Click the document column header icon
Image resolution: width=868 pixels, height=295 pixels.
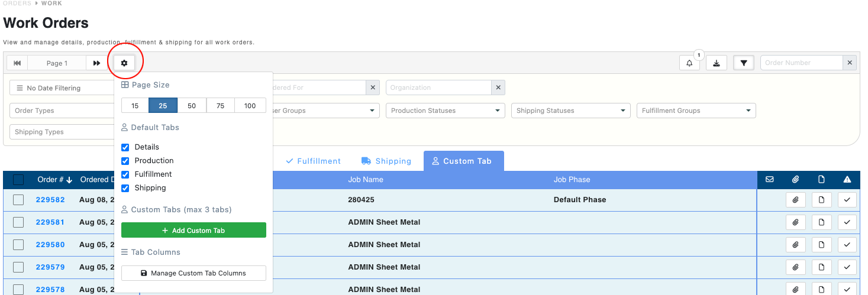pyautogui.click(x=821, y=179)
